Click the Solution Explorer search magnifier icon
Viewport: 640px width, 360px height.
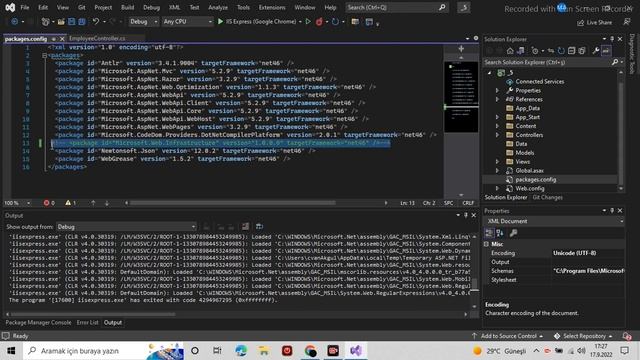click(615, 62)
